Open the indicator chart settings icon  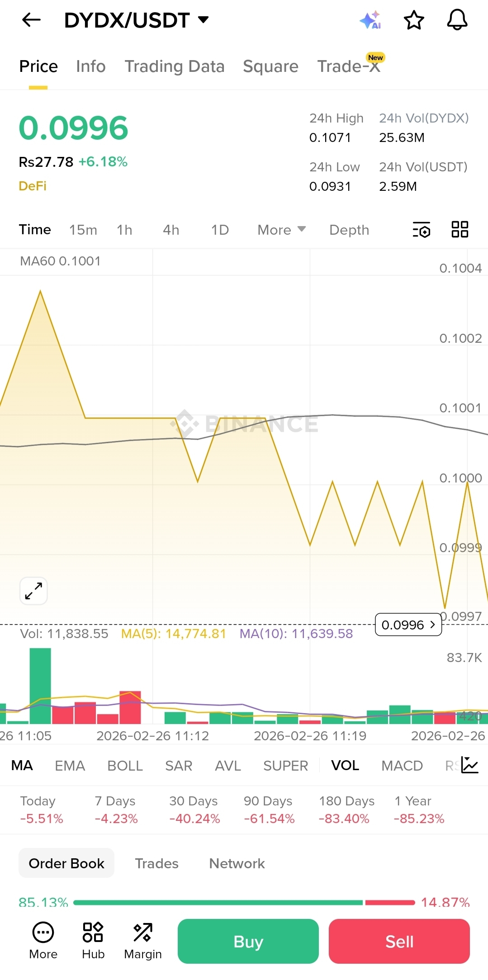pyautogui.click(x=469, y=765)
